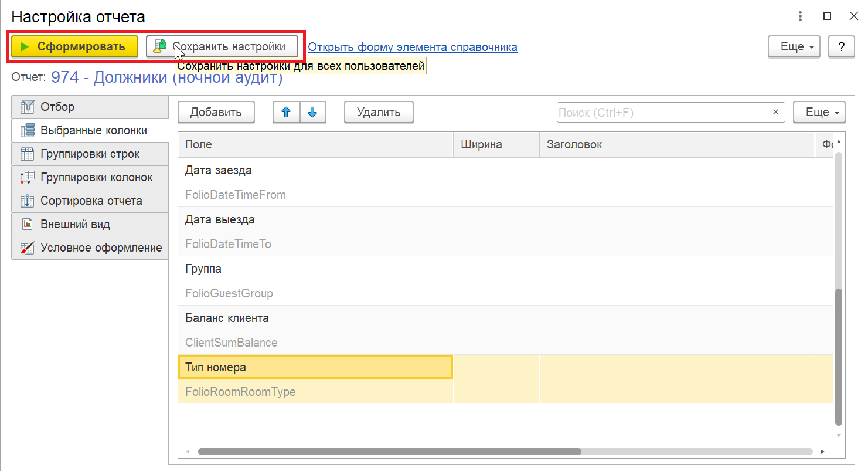868x471 pixels.
Task: Click the horizontal scrollbar thumb
Action: 389,452
